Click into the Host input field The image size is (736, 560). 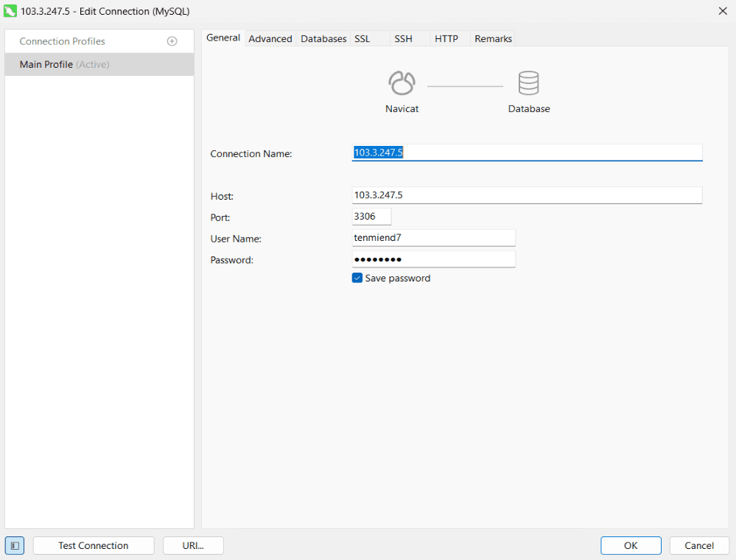(x=527, y=195)
